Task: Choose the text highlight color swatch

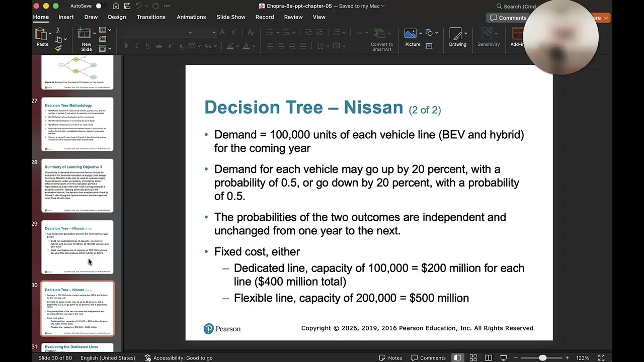Action: (230, 46)
